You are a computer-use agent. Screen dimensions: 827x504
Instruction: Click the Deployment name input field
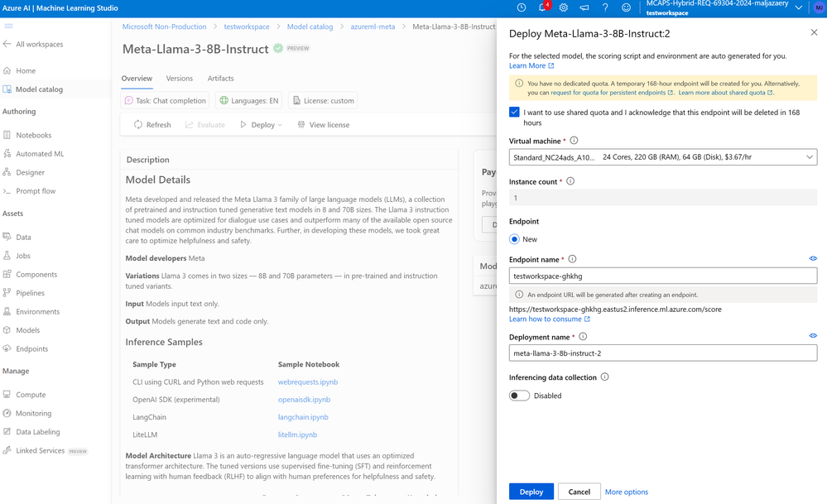tap(663, 353)
